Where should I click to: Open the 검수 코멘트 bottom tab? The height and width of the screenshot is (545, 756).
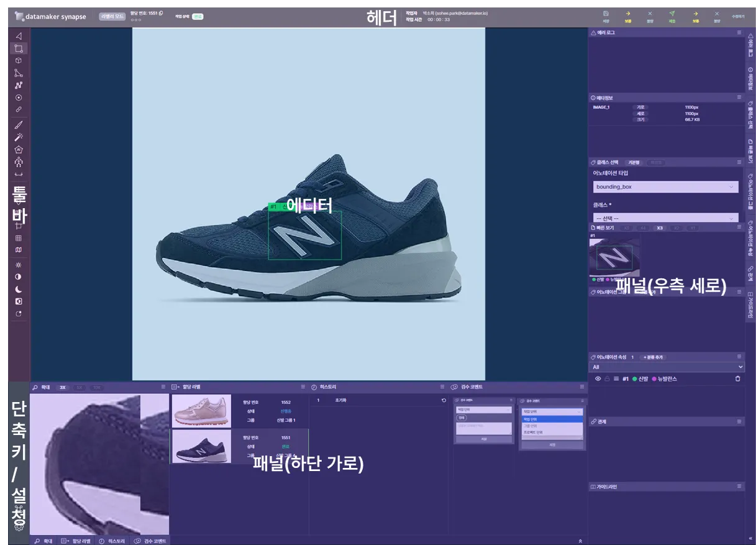150,541
